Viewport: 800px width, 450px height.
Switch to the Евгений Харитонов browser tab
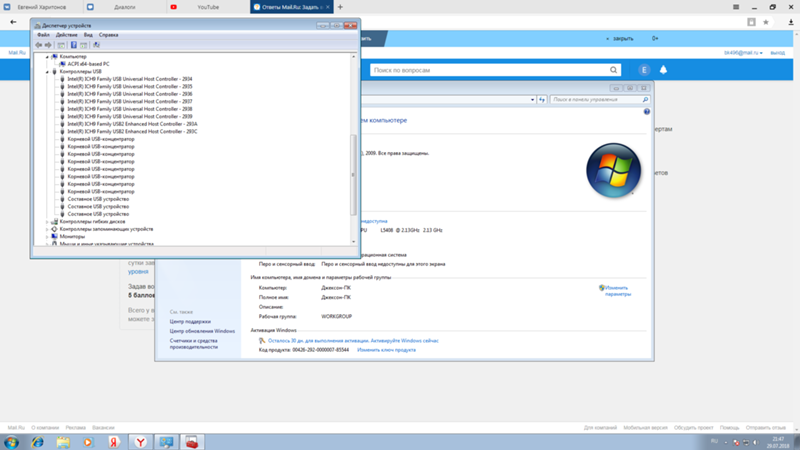pos(41,7)
